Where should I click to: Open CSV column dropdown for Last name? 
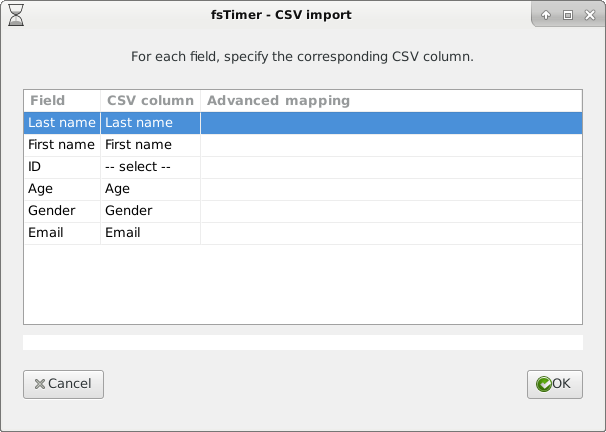tap(150, 123)
